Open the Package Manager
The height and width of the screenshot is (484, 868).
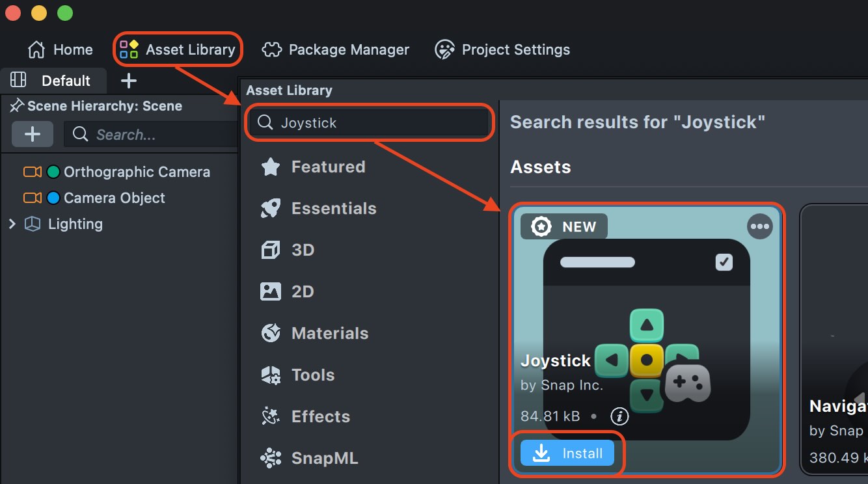(x=336, y=49)
